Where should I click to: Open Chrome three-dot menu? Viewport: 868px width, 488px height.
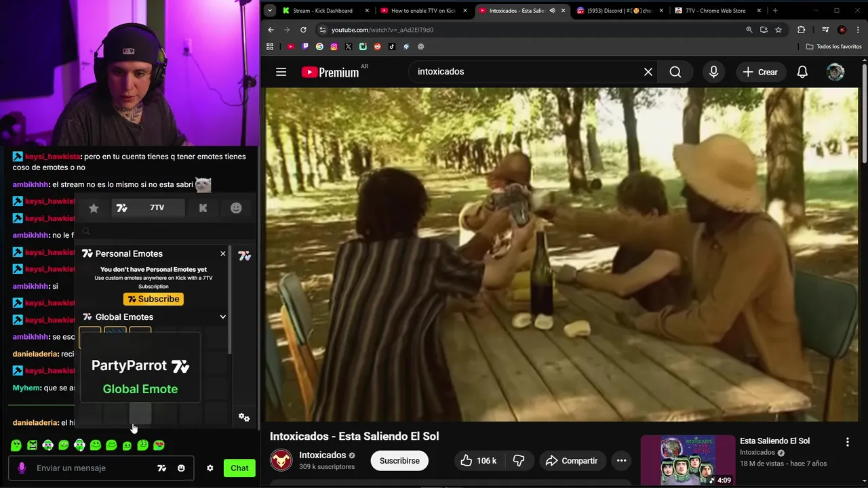(x=859, y=30)
